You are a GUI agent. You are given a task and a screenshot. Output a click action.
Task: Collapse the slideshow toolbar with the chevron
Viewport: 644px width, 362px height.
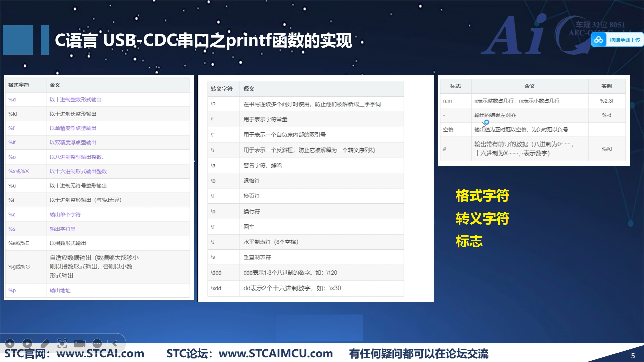tap(115, 343)
